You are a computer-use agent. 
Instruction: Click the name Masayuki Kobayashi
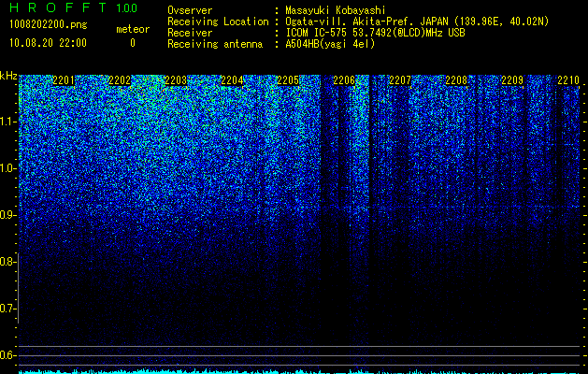click(336, 10)
